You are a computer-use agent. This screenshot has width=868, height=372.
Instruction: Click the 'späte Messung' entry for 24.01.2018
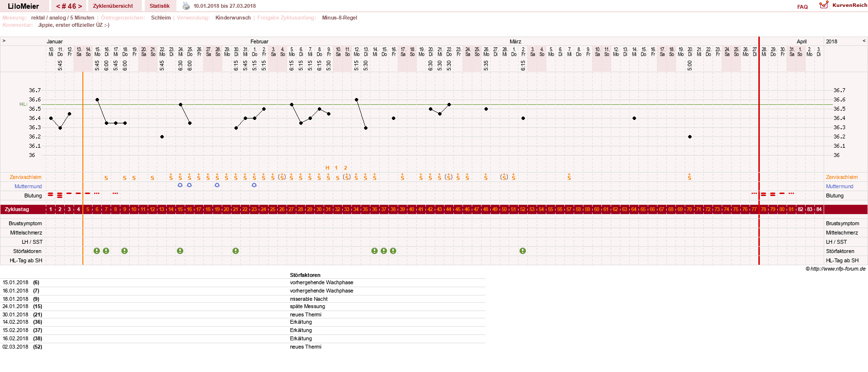tap(308, 306)
